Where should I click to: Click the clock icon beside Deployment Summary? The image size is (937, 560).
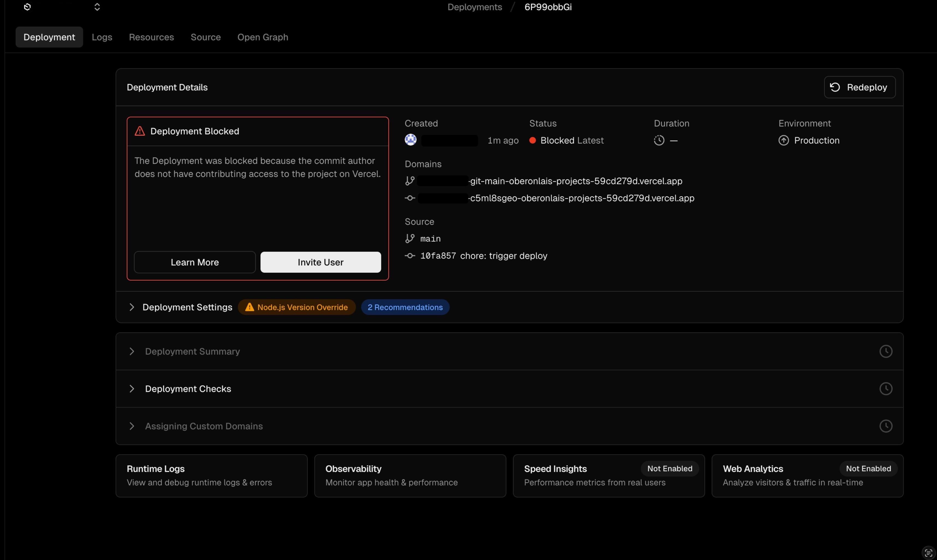click(885, 351)
